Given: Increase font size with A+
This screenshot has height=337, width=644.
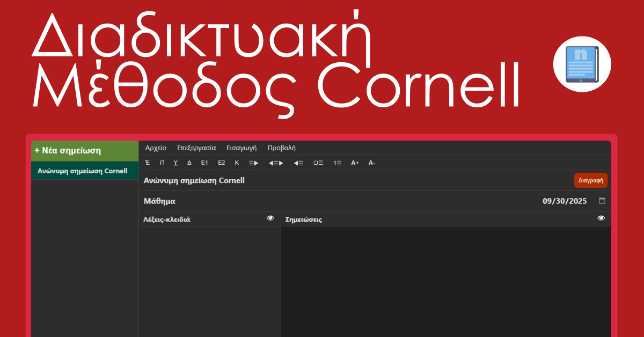Looking at the screenshot, I should 355,163.
